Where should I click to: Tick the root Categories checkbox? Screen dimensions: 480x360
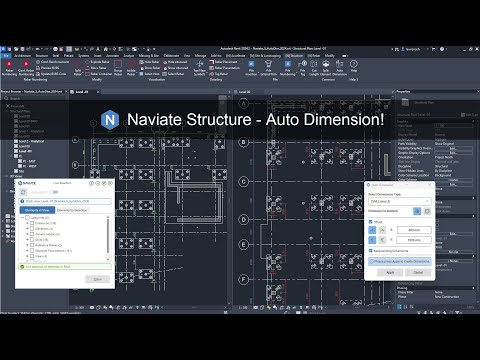pyautogui.click(x=27, y=218)
